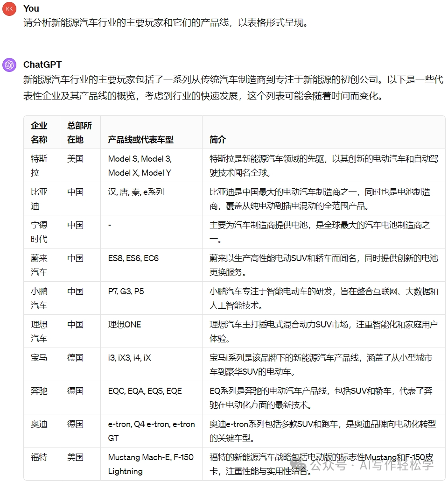
Task: Click the "ChatGPT" sender name
Action: (42, 64)
